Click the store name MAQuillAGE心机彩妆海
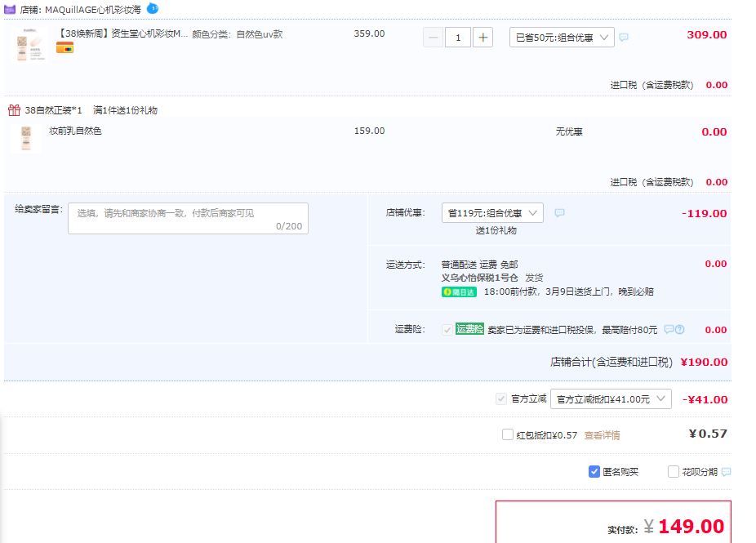Image resolution: width=756 pixels, height=543 pixels. [93, 10]
